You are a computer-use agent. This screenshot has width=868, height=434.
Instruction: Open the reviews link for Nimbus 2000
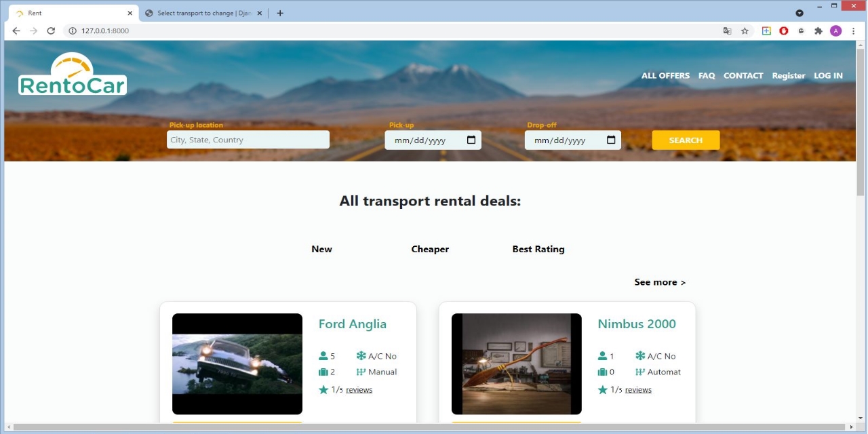[637, 389]
